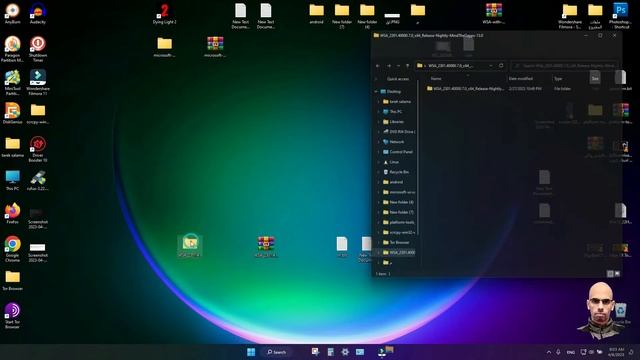Select the microsoft WinRAR archive on desktop
This screenshot has width=640, height=360.
[215, 47]
